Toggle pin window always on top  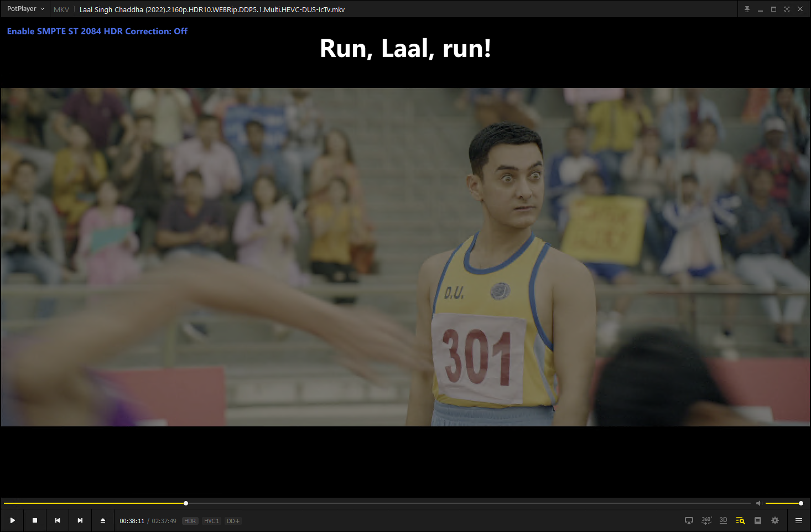coord(747,9)
